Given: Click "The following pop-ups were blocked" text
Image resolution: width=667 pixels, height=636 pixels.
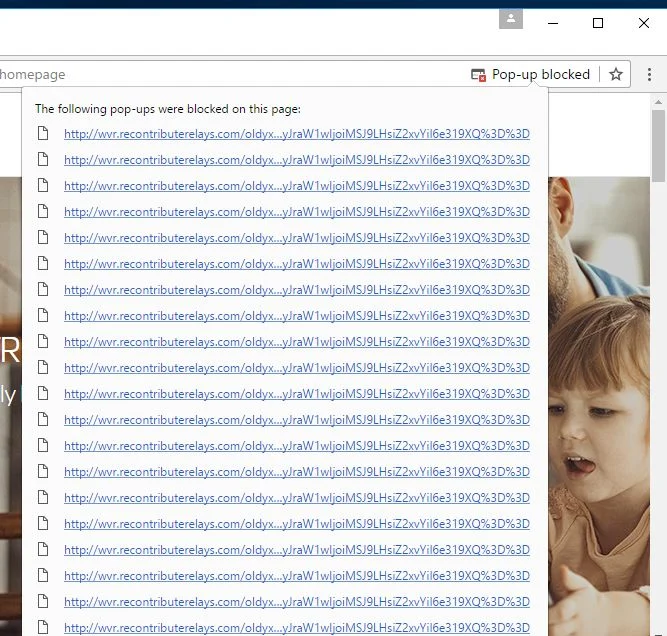Looking at the screenshot, I should [x=168, y=109].
